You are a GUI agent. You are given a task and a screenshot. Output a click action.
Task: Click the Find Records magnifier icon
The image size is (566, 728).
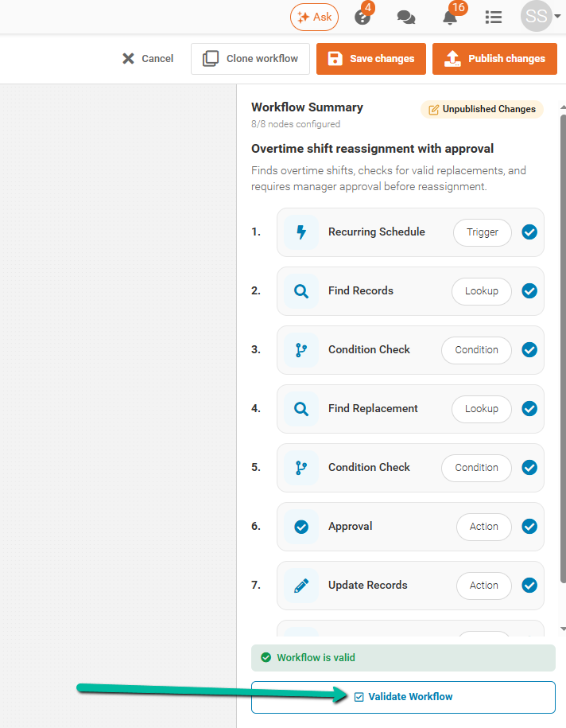(301, 291)
